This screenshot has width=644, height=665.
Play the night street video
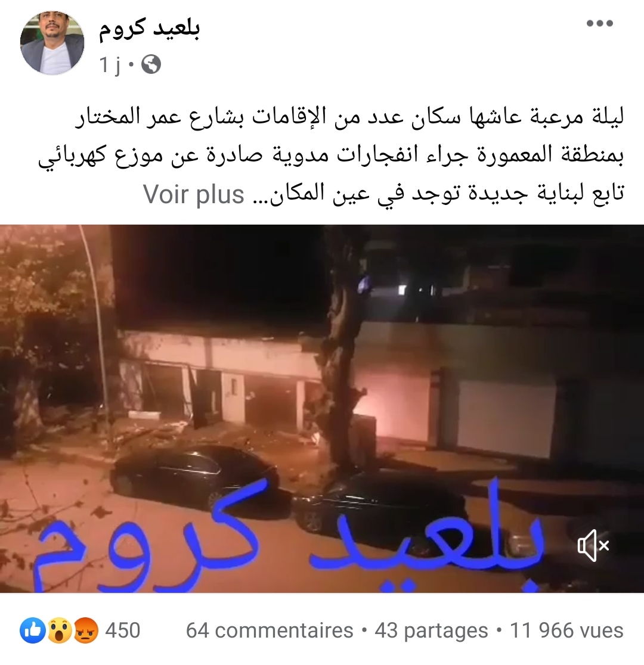(x=322, y=408)
